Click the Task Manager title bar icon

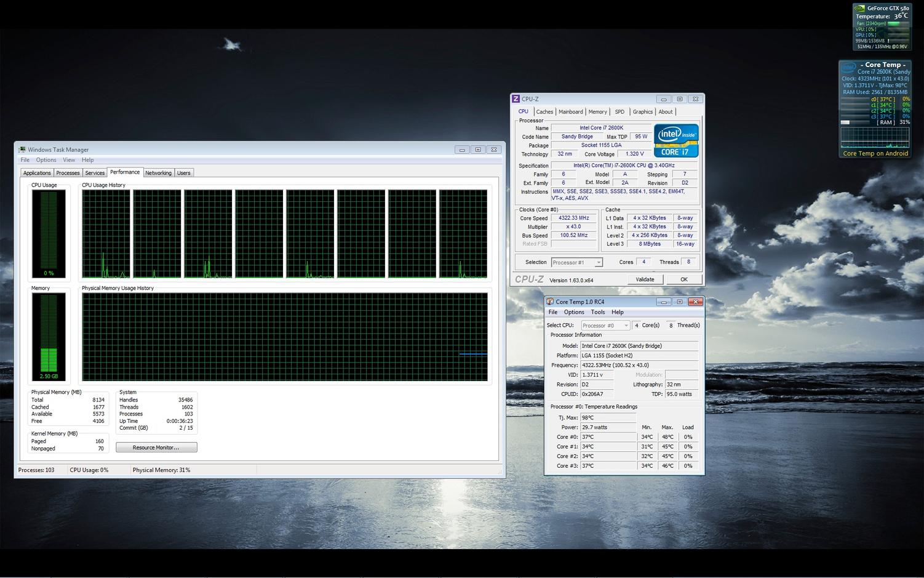pos(22,150)
